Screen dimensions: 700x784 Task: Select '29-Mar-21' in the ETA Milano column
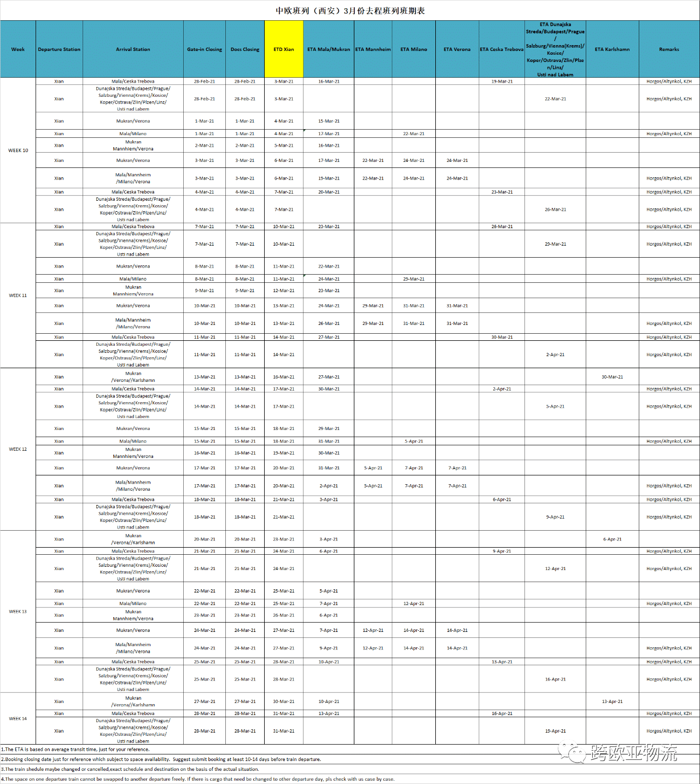[x=413, y=279]
